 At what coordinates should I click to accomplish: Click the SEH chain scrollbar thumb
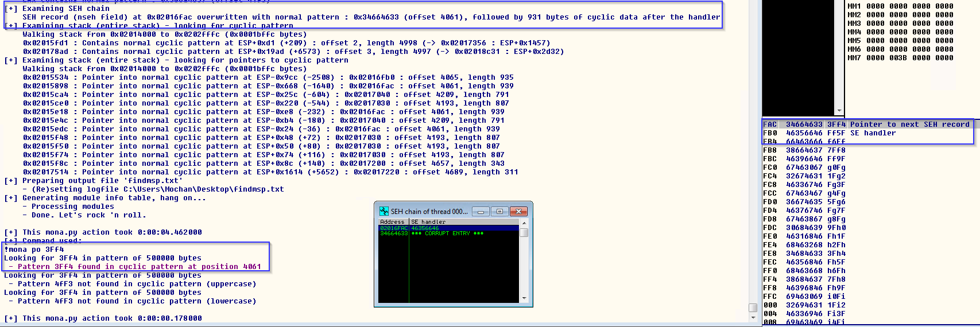click(x=524, y=233)
